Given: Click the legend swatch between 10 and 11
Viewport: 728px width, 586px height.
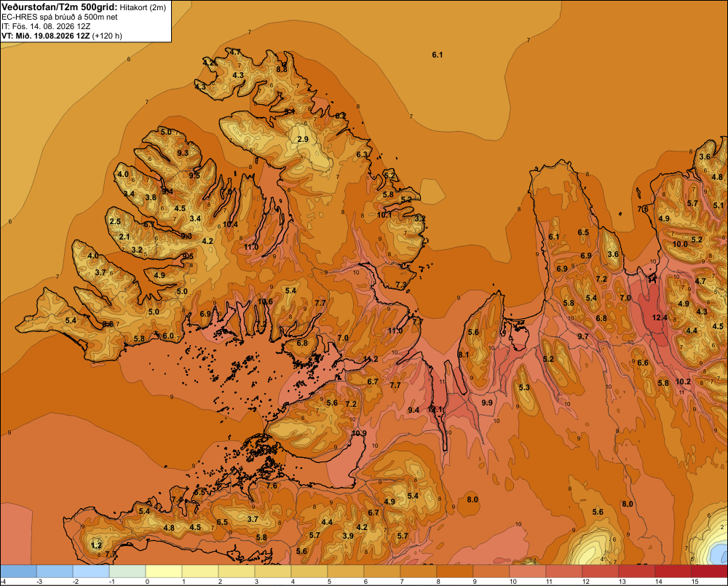Looking at the screenshot, I should coord(527,571).
